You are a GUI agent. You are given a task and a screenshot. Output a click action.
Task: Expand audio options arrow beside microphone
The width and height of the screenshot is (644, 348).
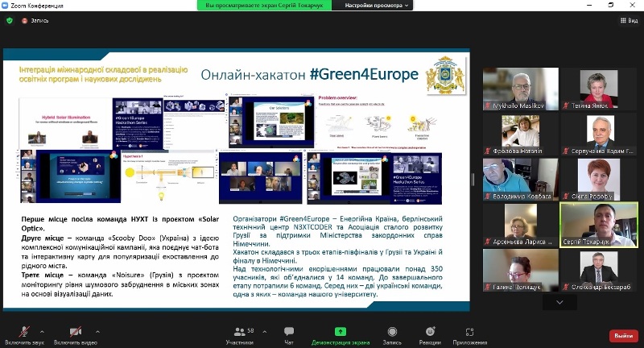coord(42,332)
